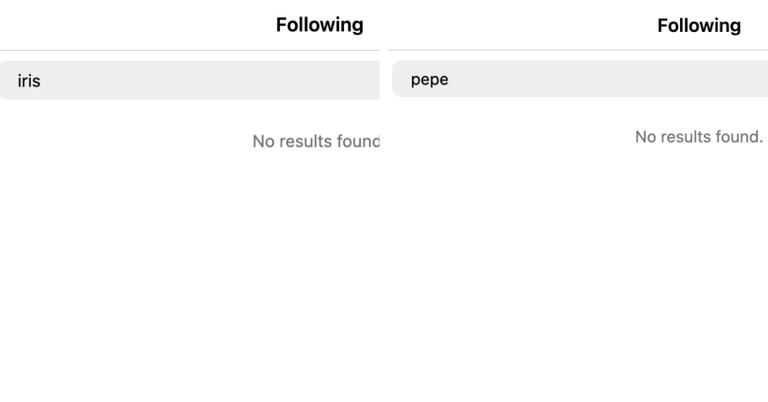The width and height of the screenshot is (768, 402).
Task: Click the search field containing "iris"
Action: [x=190, y=80]
